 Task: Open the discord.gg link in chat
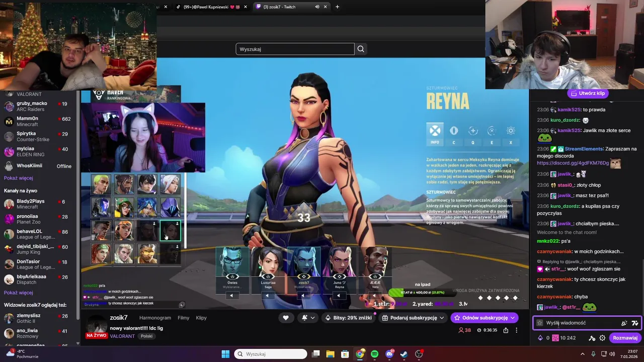pyautogui.click(x=573, y=163)
